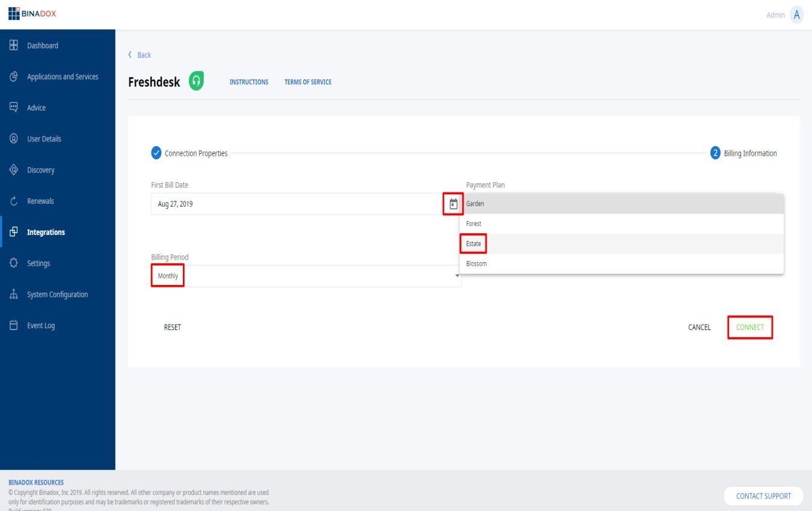The height and width of the screenshot is (511, 812).
Task: Click the Billing Period field label
Action: (x=170, y=257)
